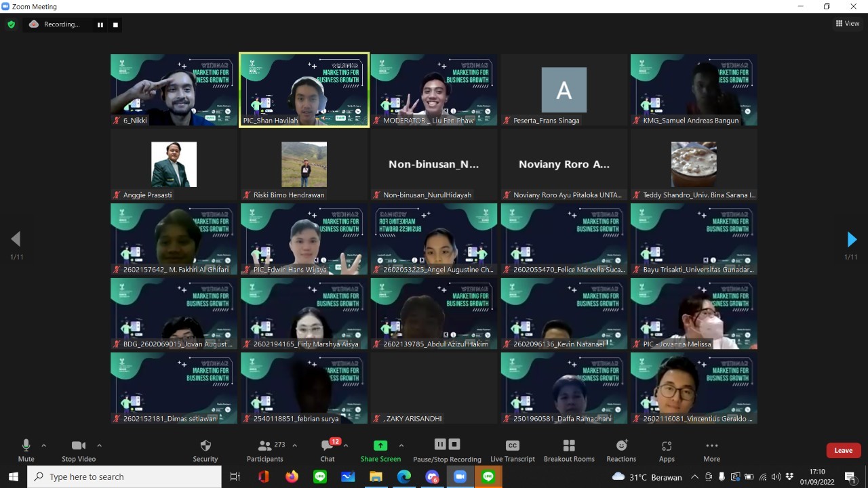Open Breakout Rooms
The image size is (868, 488).
pyautogui.click(x=569, y=450)
